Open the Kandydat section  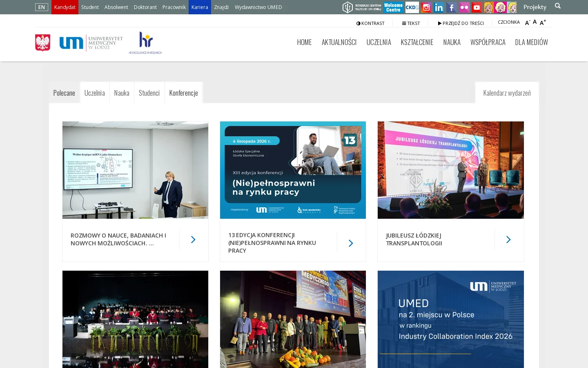(65, 7)
